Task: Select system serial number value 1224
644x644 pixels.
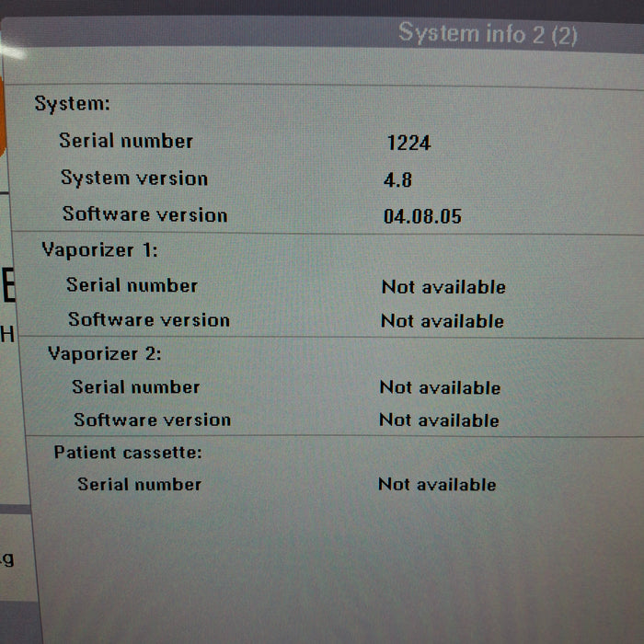Action: pyautogui.click(x=408, y=143)
